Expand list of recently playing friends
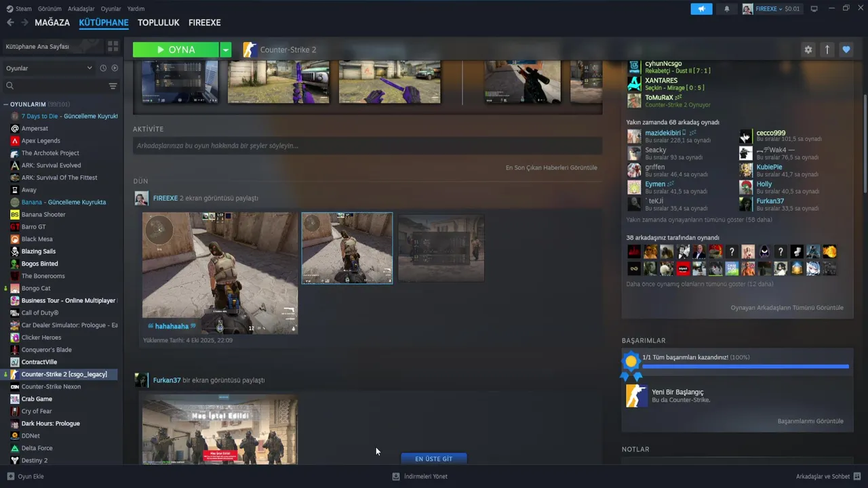 (699, 220)
